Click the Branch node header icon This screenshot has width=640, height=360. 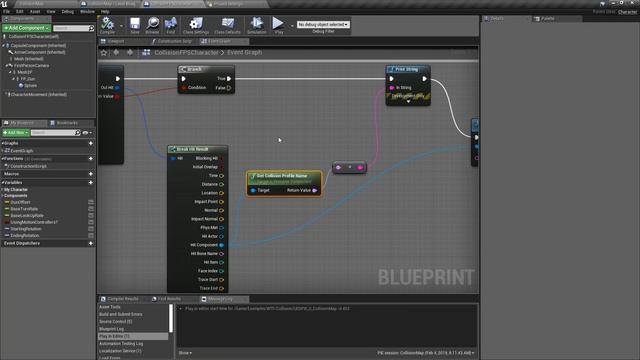(x=183, y=69)
